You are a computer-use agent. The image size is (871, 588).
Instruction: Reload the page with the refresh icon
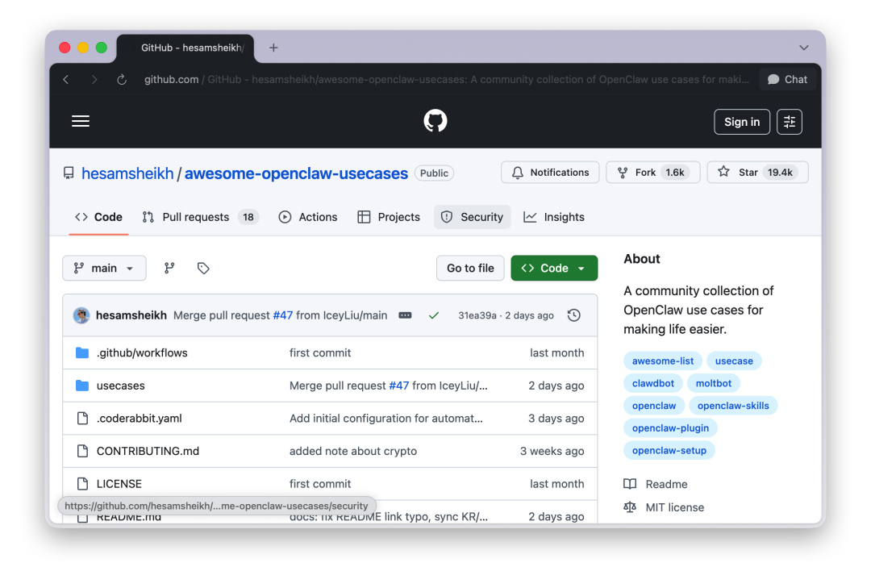(122, 80)
